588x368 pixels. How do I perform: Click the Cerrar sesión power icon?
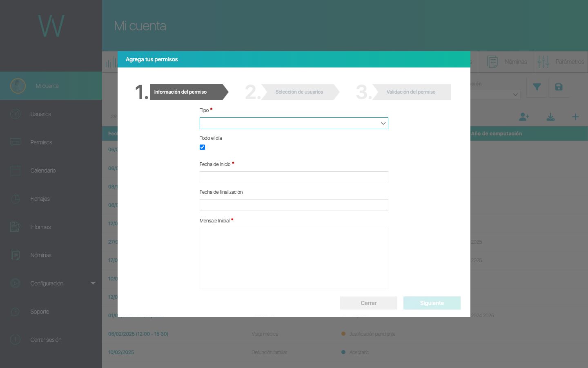click(x=16, y=340)
